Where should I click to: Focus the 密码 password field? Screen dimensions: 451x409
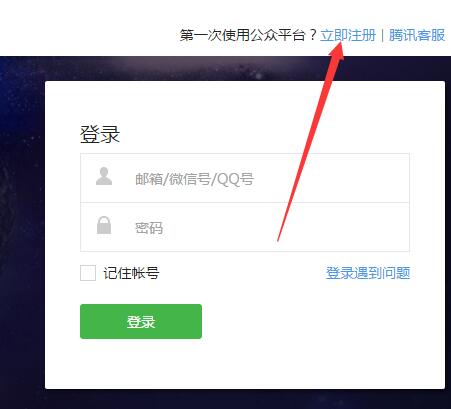(245, 227)
